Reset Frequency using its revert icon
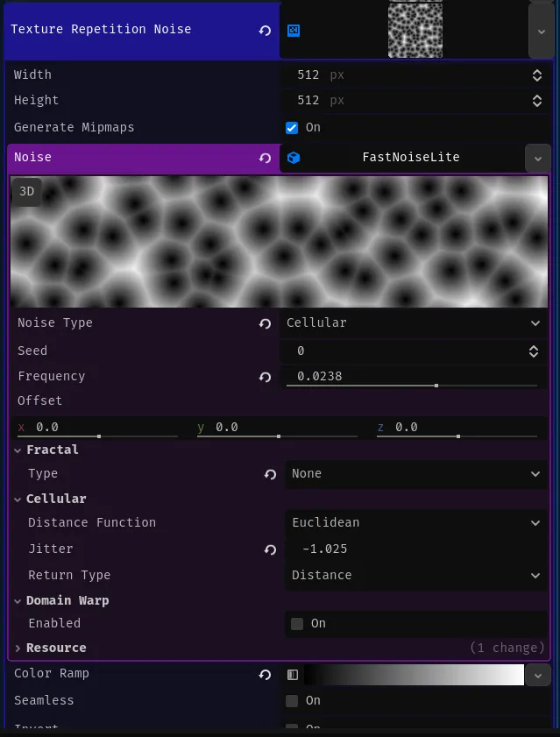 tap(265, 377)
